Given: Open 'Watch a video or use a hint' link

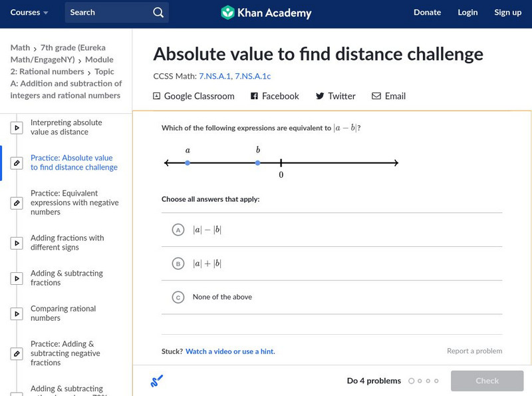Looking at the screenshot, I should [x=230, y=351].
